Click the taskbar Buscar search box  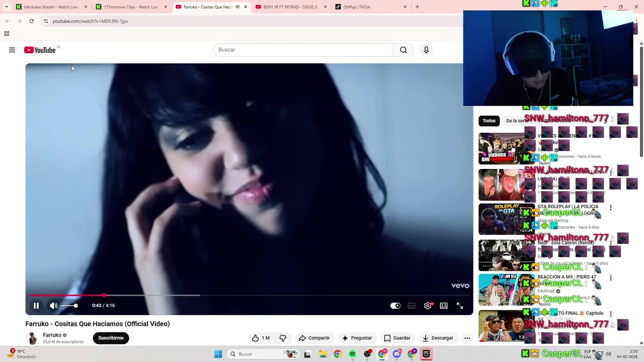[x=263, y=354]
